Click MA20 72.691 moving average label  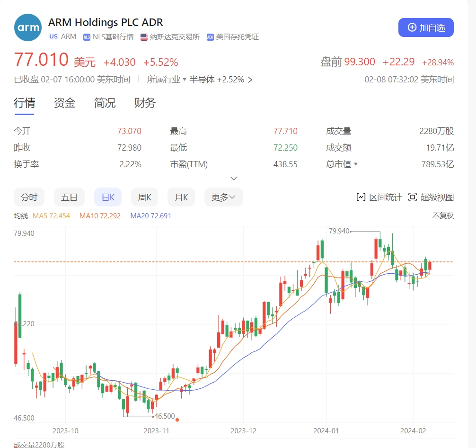tap(151, 216)
